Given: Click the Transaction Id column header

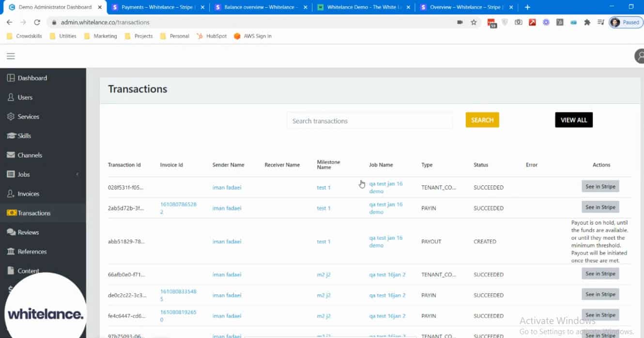Looking at the screenshot, I should [124, 165].
